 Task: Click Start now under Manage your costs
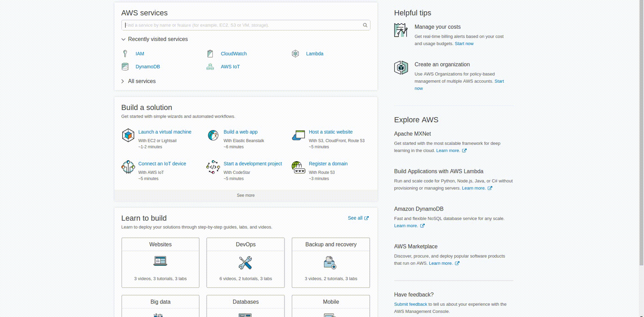coord(464,44)
